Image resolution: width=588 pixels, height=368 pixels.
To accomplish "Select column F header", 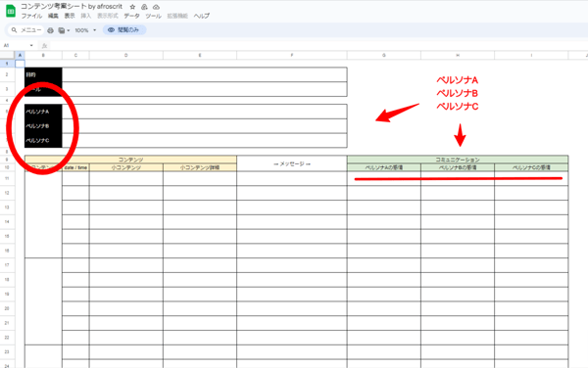I will pyautogui.click(x=292, y=56).
